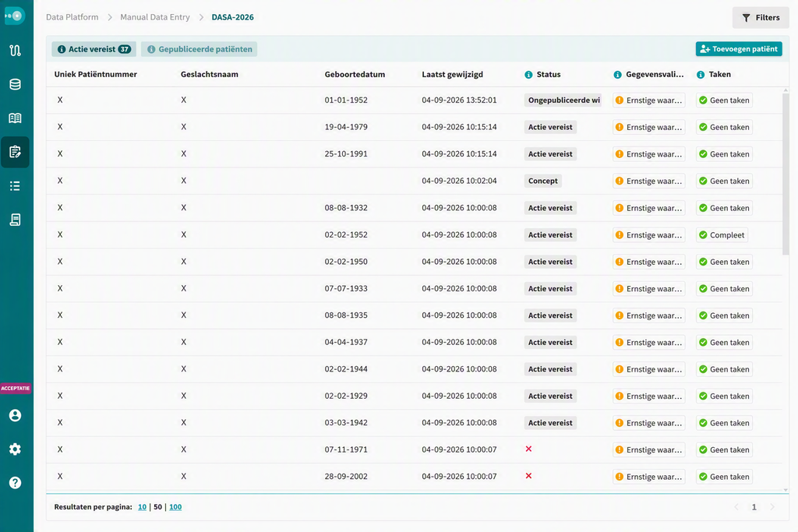Open the Filters button
This screenshot has width=798, height=532.
pyautogui.click(x=761, y=18)
